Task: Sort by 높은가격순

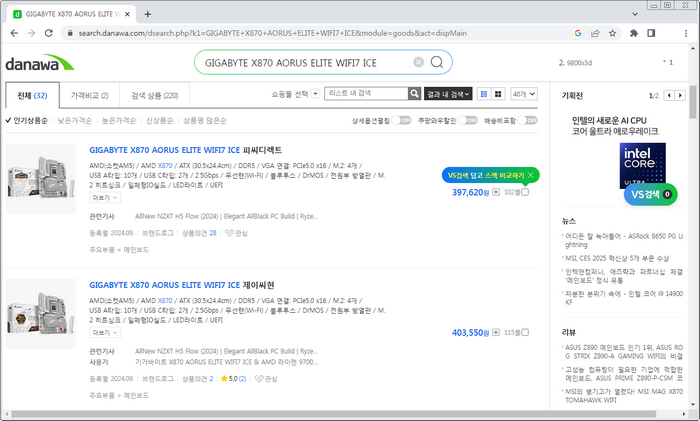Action: click(x=119, y=121)
